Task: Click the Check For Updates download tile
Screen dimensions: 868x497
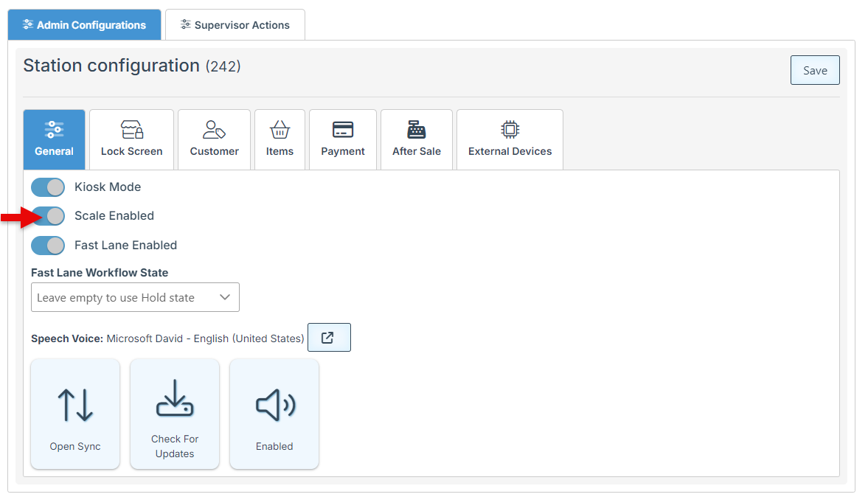Action: [x=175, y=414]
